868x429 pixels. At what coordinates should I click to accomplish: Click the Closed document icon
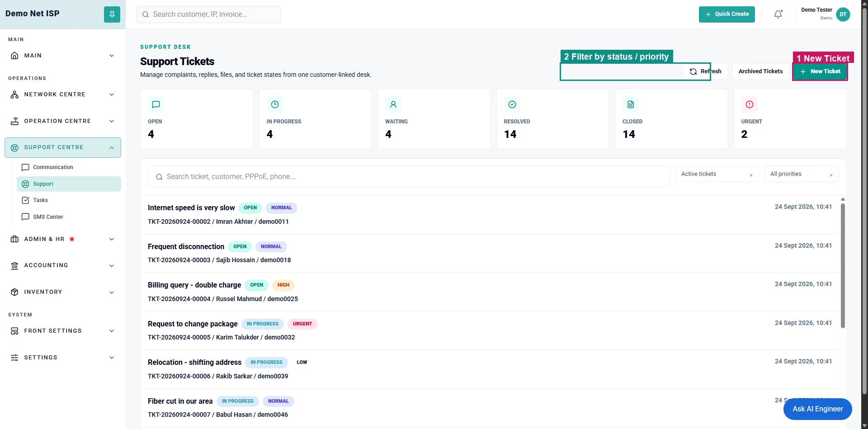tap(631, 104)
